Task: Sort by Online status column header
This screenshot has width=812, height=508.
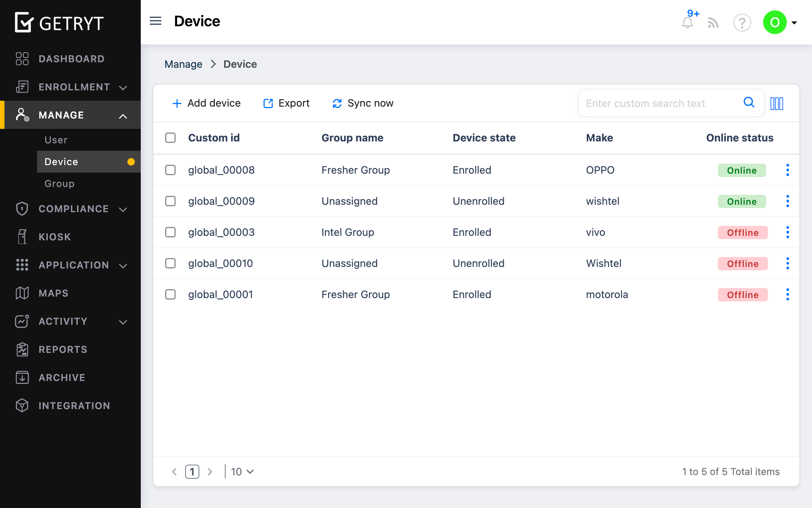Action: (x=740, y=138)
